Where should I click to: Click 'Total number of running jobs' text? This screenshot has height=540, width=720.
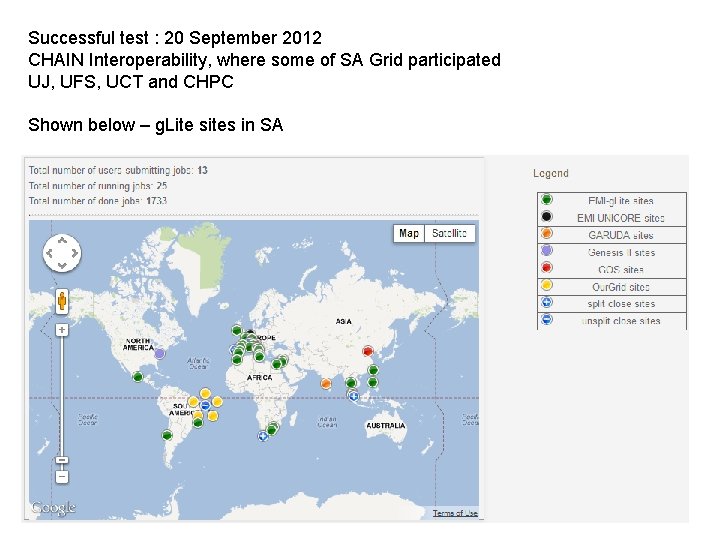click(98, 186)
